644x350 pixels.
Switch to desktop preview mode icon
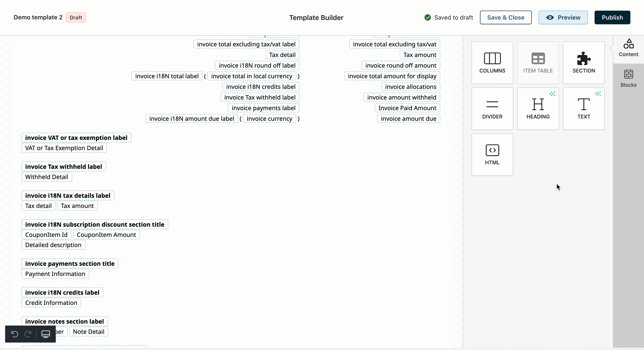46,334
